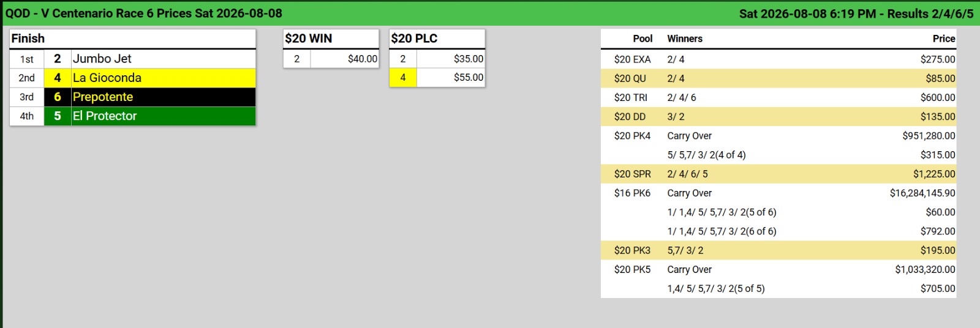Select the yellow La Gioconda row
The image size is (980, 328).
(132, 78)
